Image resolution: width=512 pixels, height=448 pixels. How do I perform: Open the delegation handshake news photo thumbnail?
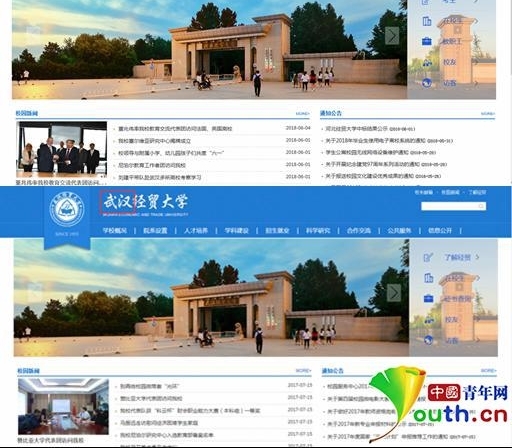pyautogui.click(x=62, y=149)
